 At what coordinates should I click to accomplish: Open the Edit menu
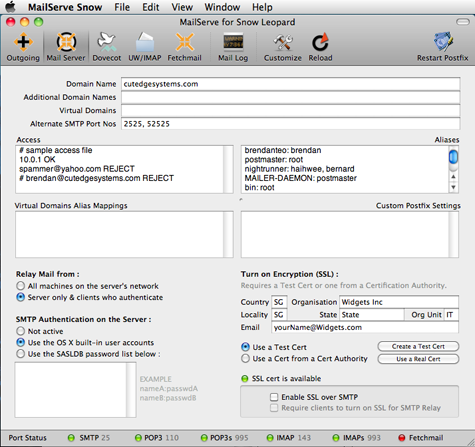pos(151,7)
